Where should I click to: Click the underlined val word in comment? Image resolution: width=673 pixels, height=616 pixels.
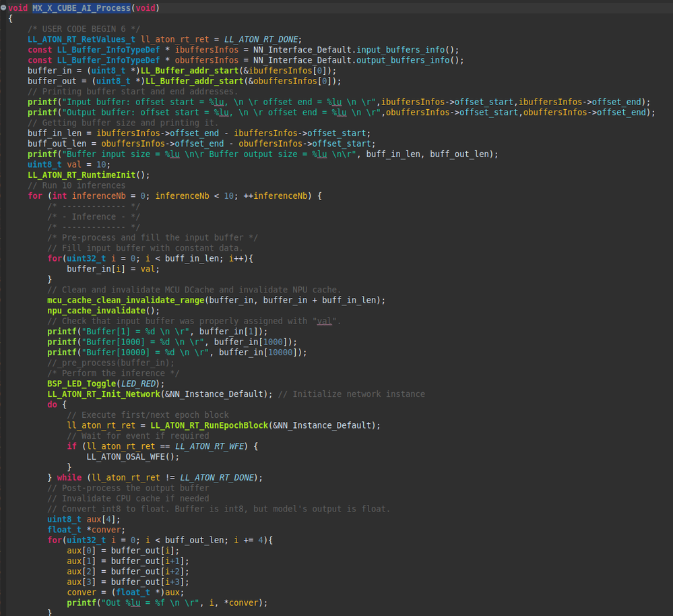point(325,321)
